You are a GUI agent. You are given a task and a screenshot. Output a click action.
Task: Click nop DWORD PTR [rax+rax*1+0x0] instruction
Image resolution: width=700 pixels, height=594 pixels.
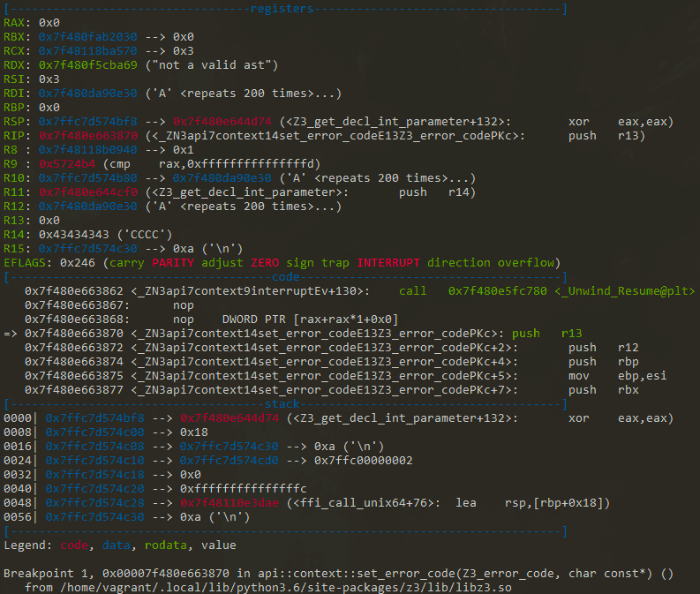pyautogui.click(x=285, y=320)
